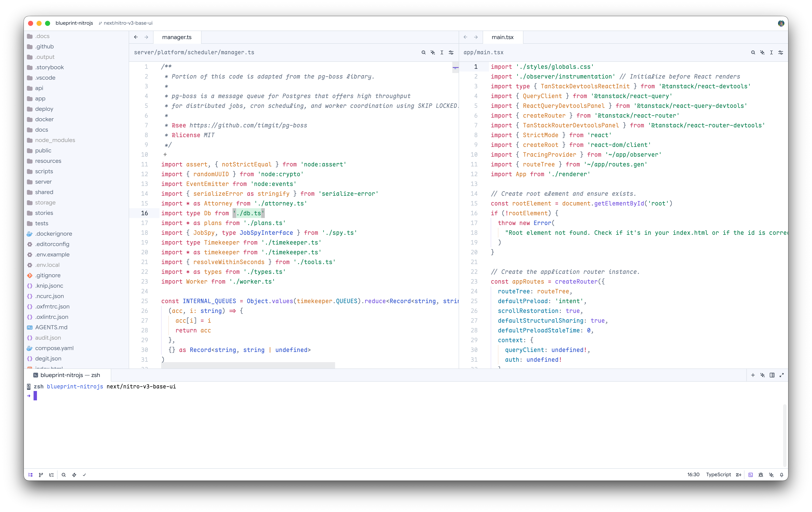
Task: Open the AGENTS.md file
Action: (x=76, y=327)
